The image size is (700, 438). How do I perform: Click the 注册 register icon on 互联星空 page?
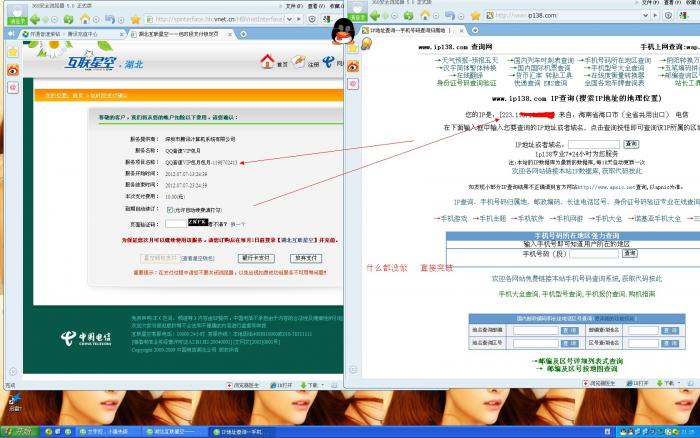pos(298,61)
